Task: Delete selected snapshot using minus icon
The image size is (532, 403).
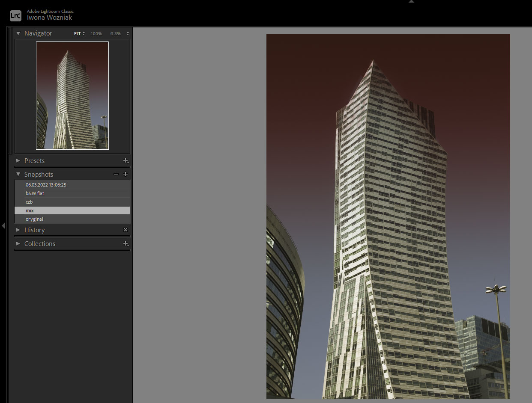Action: 116,175
